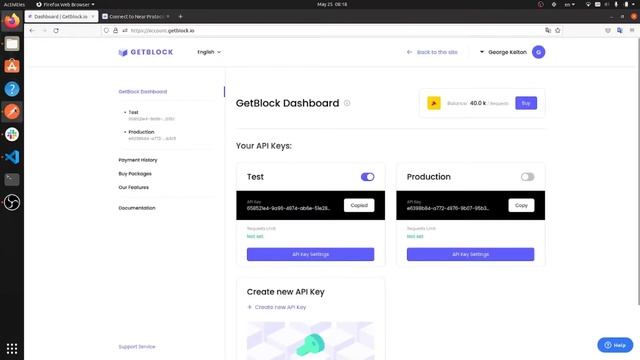Open the Test key sidebar entry

pos(149,115)
